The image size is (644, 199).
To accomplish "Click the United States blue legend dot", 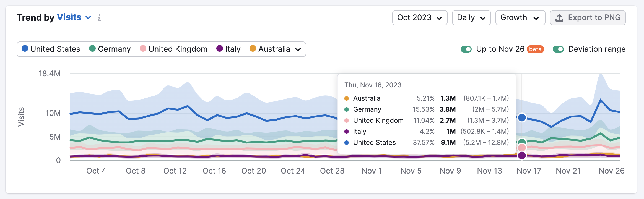I will click(x=25, y=49).
